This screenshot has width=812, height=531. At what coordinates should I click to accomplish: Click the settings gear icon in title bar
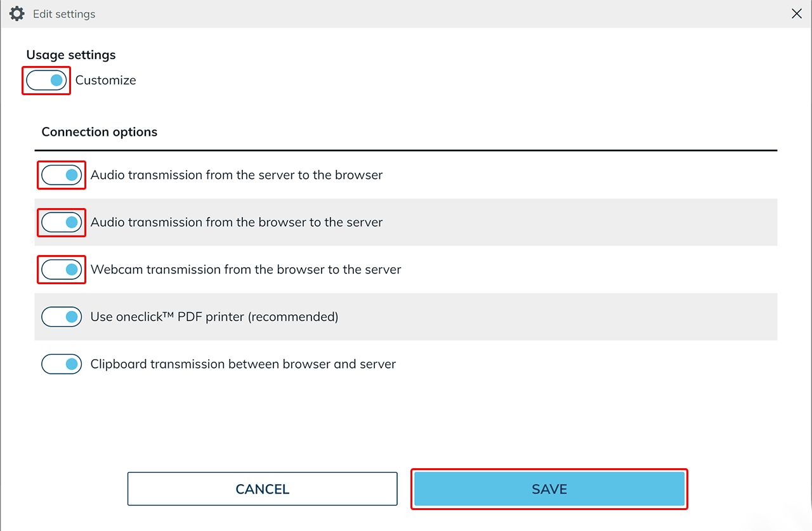[x=16, y=13]
